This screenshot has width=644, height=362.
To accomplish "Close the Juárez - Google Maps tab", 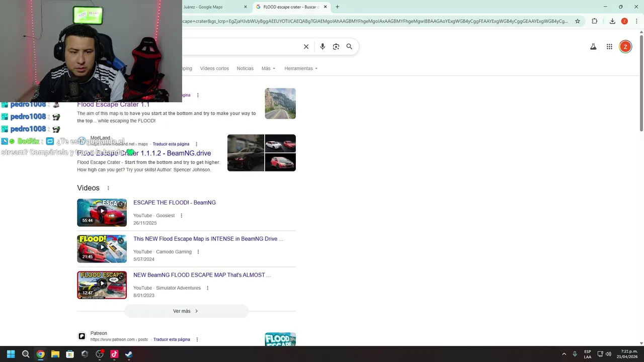I will [246, 7].
